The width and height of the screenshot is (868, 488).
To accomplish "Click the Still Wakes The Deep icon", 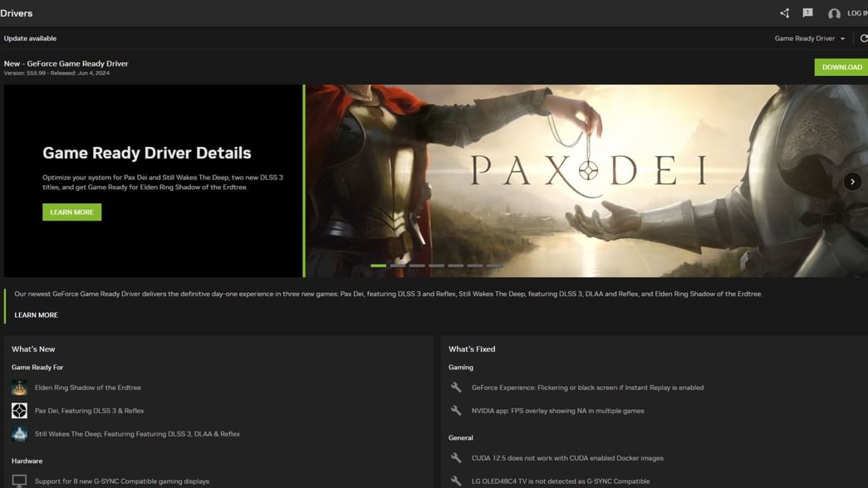I will click(19, 434).
